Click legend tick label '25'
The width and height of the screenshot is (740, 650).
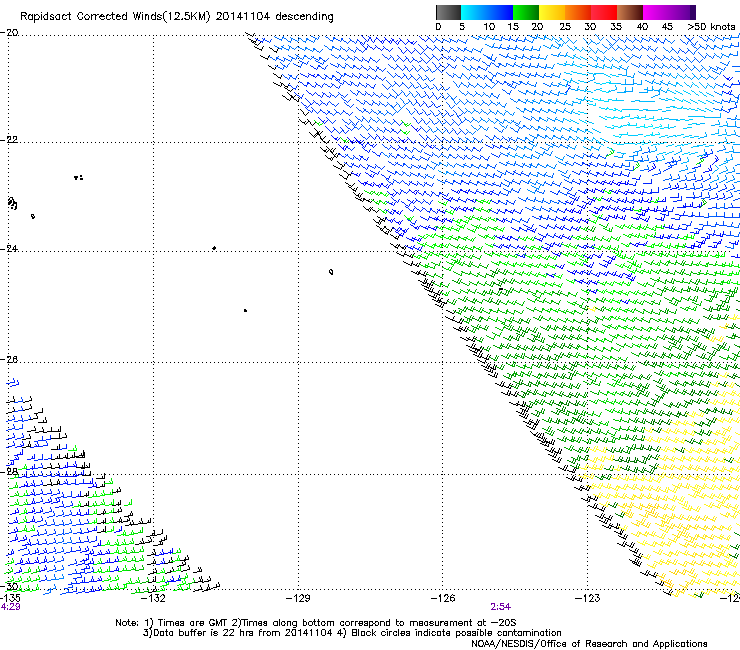pos(565,27)
